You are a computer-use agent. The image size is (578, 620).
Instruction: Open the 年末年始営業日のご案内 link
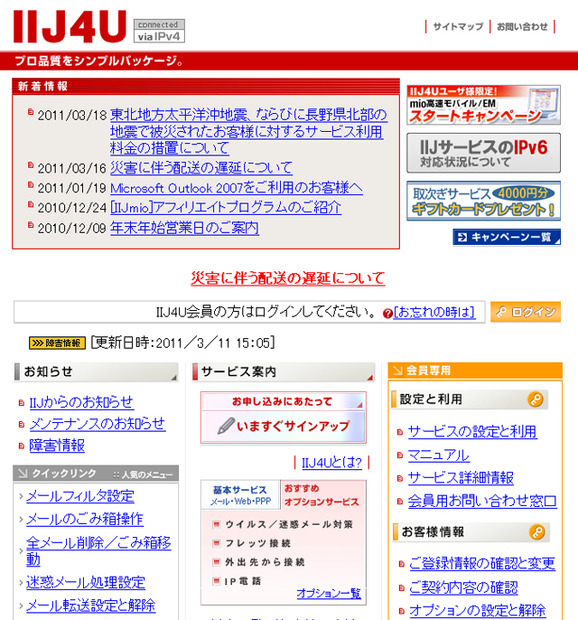pyautogui.click(x=184, y=228)
